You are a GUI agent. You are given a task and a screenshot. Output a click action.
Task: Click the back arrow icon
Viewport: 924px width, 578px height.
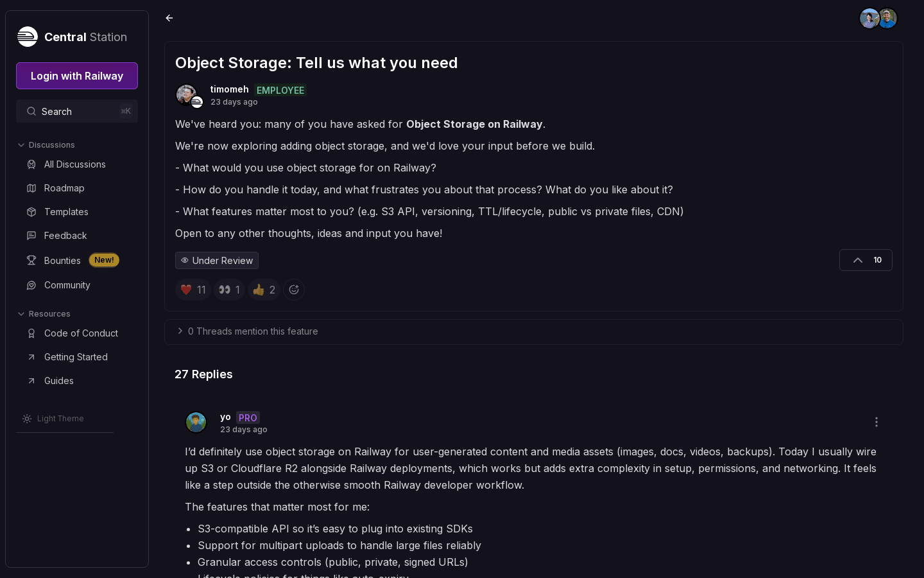169,18
